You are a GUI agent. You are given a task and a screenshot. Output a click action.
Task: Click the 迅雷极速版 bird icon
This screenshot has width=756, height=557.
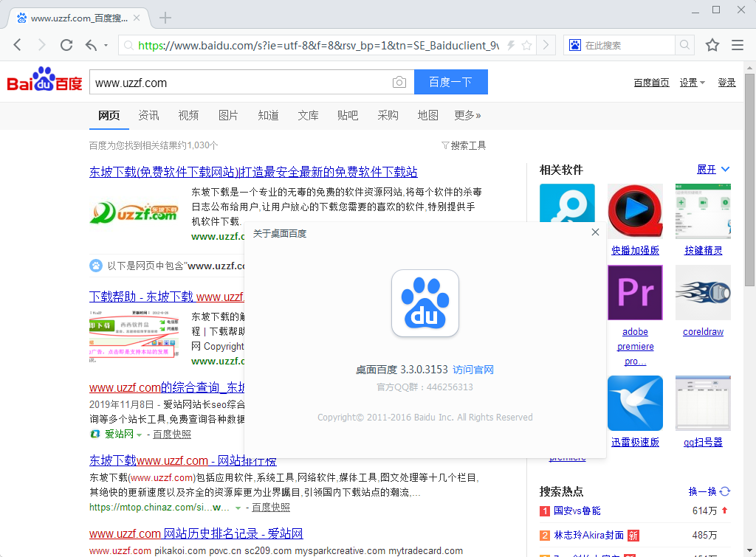pyautogui.click(x=635, y=404)
